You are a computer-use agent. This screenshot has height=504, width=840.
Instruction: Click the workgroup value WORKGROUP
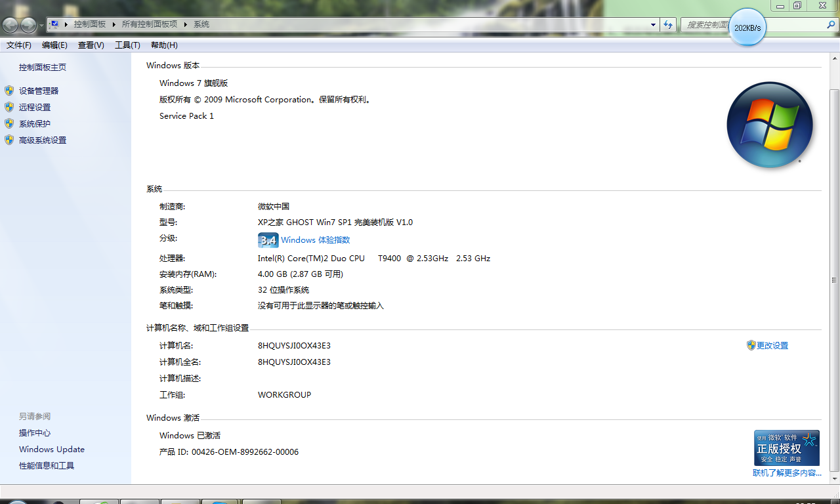(x=284, y=395)
